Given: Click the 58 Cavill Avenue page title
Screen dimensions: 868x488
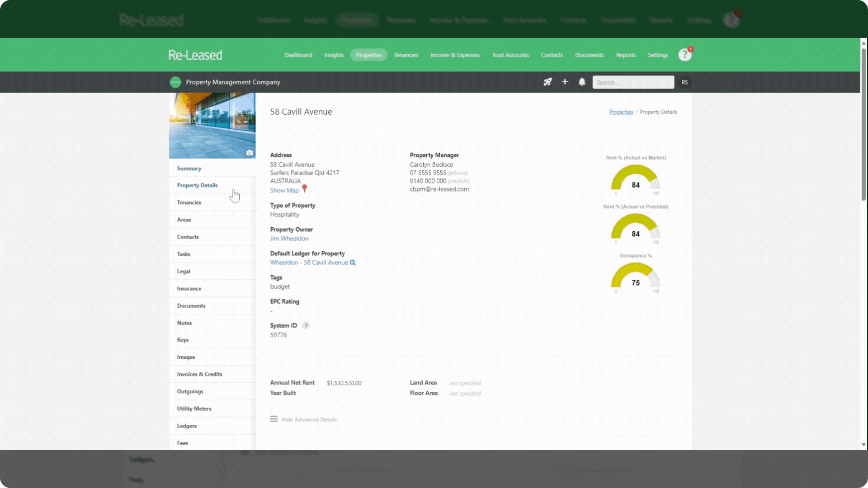Looking at the screenshot, I should point(301,112).
